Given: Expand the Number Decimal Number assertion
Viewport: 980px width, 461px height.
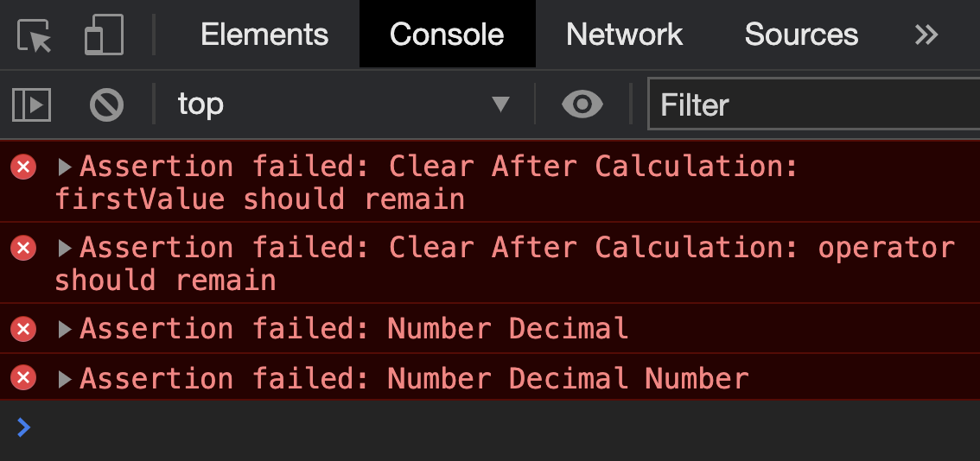Looking at the screenshot, I should coord(64,379).
